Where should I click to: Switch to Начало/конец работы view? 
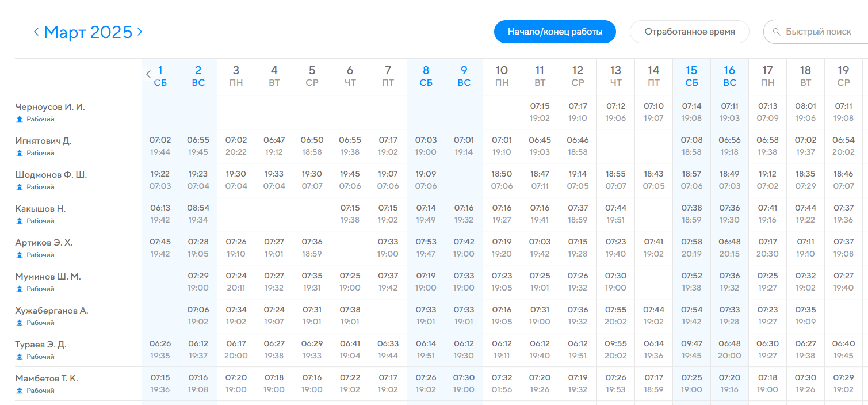(x=555, y=32)
